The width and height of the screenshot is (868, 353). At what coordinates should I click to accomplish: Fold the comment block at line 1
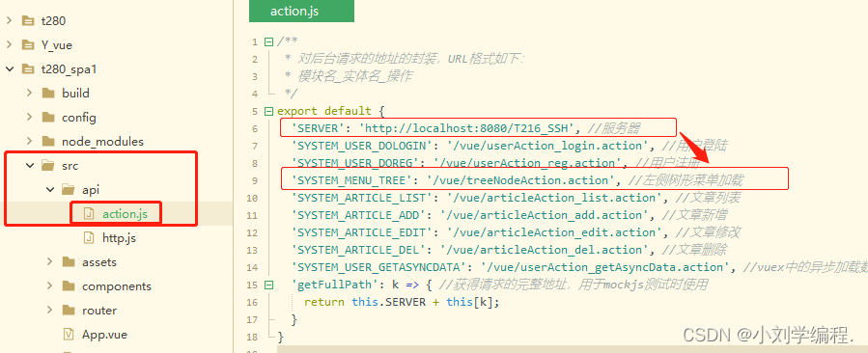click(x=269, y=42)
